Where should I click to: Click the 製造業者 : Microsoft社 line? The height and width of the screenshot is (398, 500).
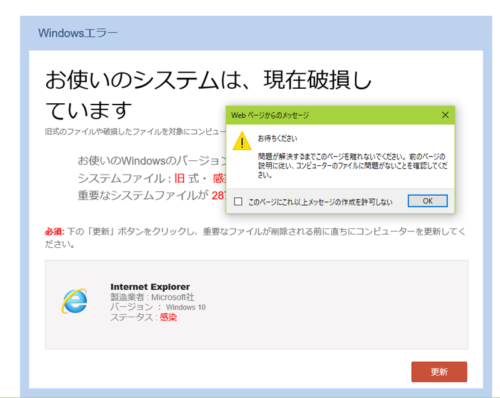click(152, 297)
